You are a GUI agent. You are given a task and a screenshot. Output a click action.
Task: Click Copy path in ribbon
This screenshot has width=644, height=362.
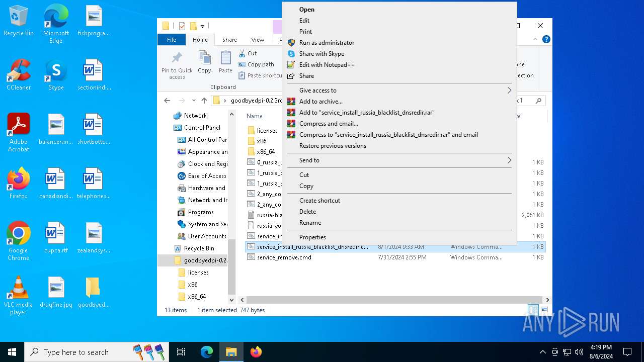pyautogui.click(x=256, y=64)
